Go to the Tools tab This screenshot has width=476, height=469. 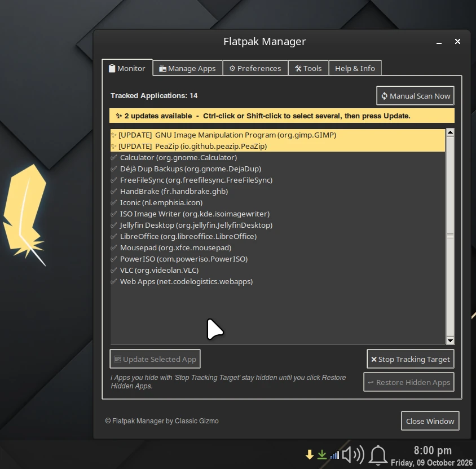click(308, 68)
